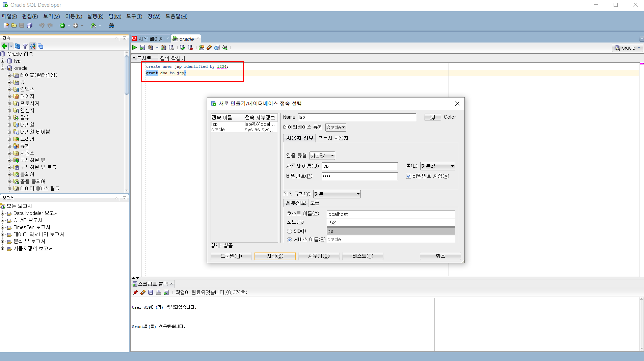Expand the Data Modeler 보고서 folder

pos(3,213)
